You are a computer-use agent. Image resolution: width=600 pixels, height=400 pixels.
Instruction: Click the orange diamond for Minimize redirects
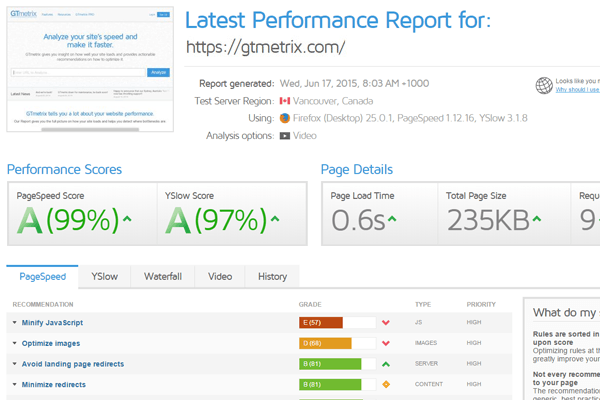pyautogui.click(x=385, y=384)
